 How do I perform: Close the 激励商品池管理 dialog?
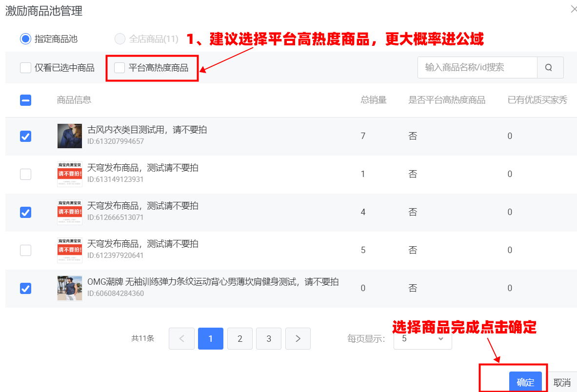pyautogui.click(x=574, y=9)
